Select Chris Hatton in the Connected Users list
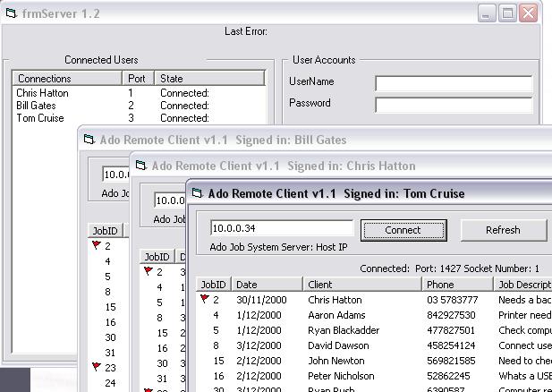This screenshot has height=392, width=552. coord(42,93)
